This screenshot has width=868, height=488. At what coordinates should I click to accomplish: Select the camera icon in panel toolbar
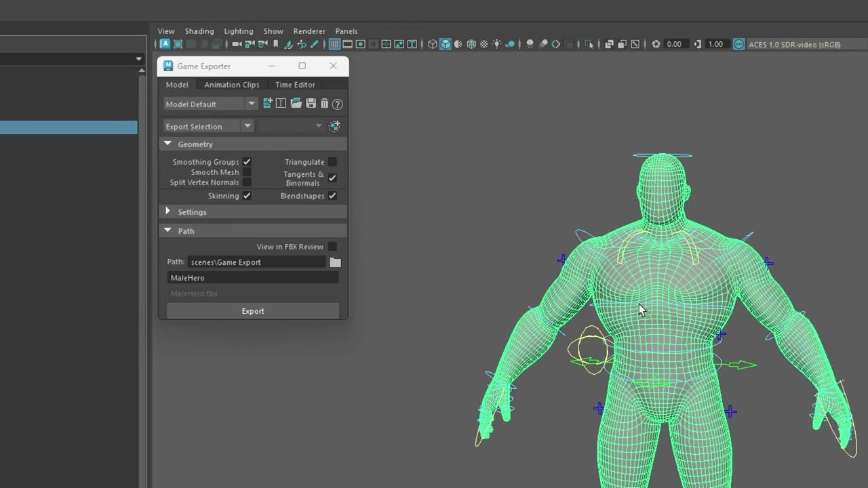click(237, 44)
